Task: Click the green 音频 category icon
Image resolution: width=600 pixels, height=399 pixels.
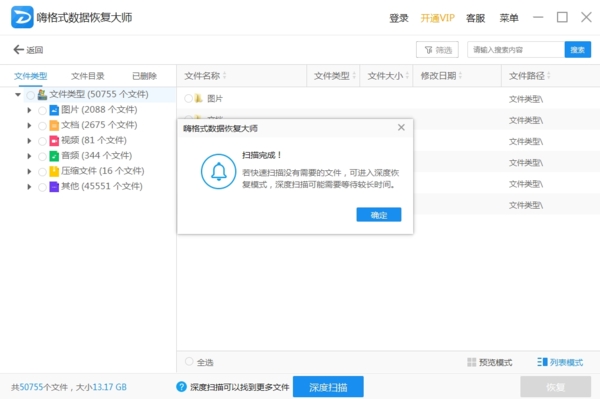Action: [54, 156]
